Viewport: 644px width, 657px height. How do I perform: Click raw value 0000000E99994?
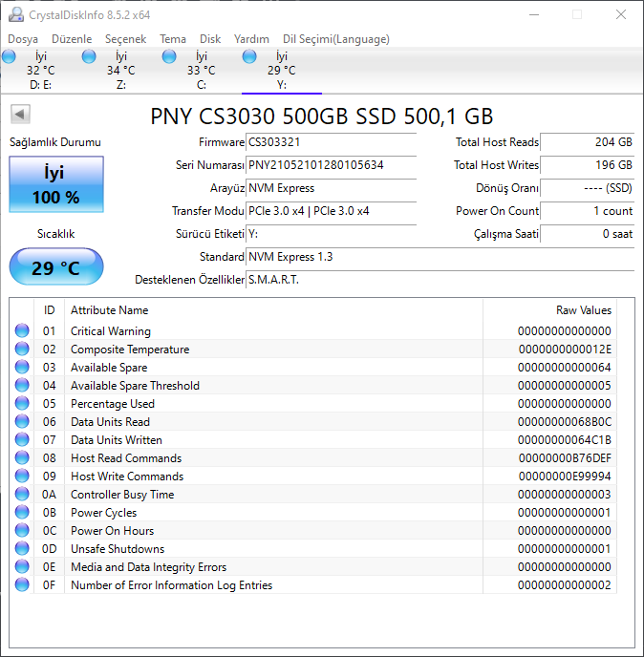[x=565, y=477]
